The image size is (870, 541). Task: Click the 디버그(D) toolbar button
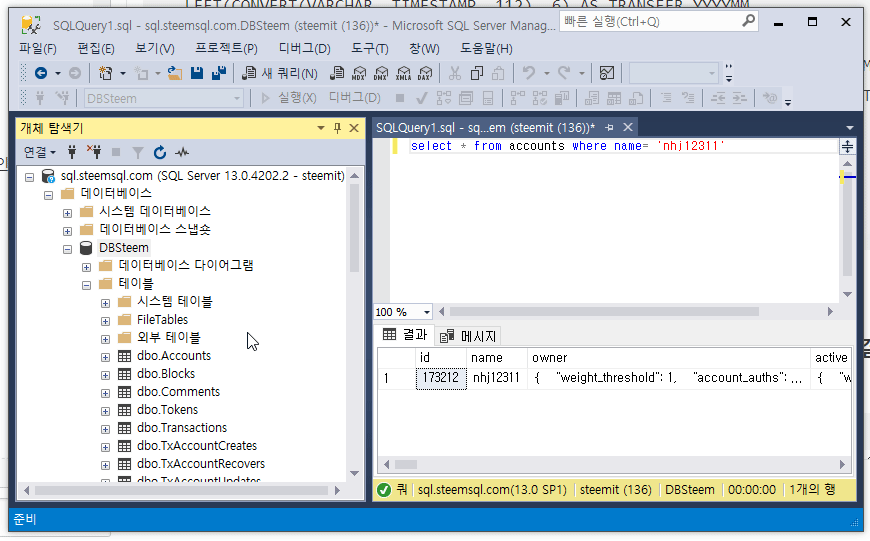click(355, 98)
